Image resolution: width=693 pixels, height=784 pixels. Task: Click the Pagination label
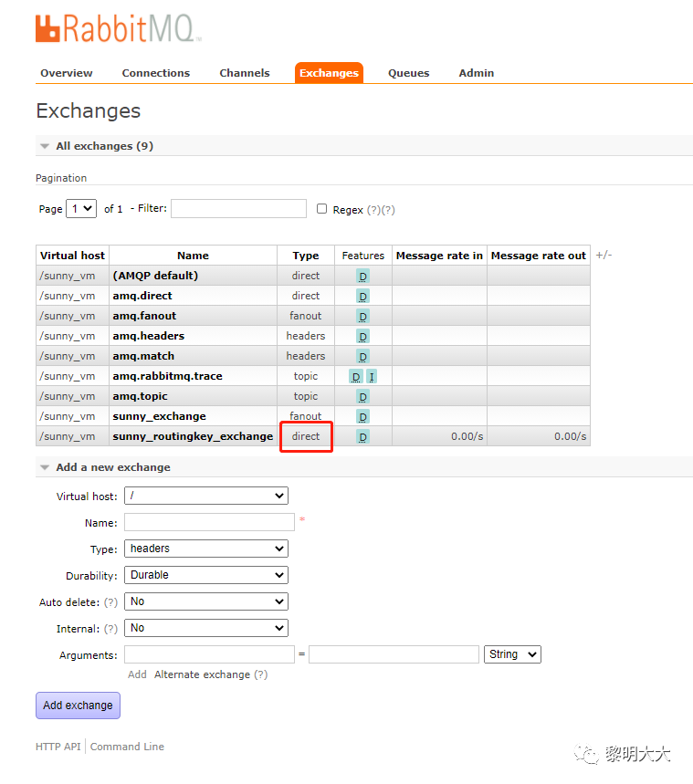[x=61, y=178]
